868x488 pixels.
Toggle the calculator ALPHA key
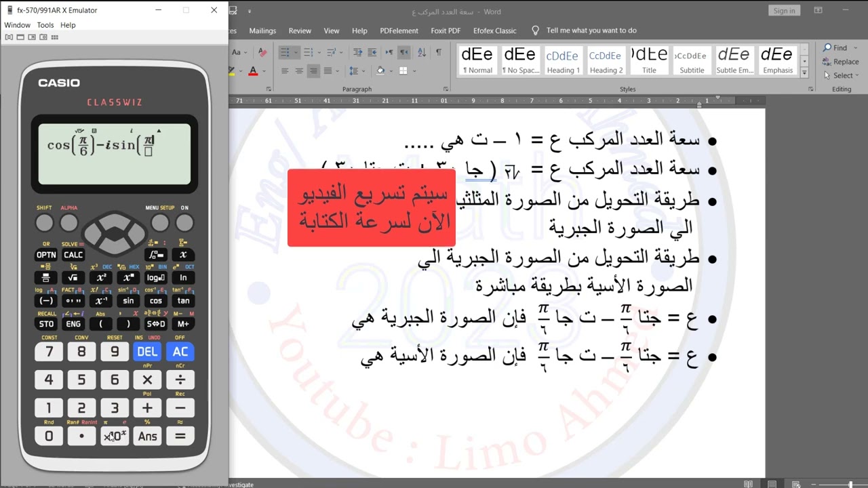tap(69, 222)
